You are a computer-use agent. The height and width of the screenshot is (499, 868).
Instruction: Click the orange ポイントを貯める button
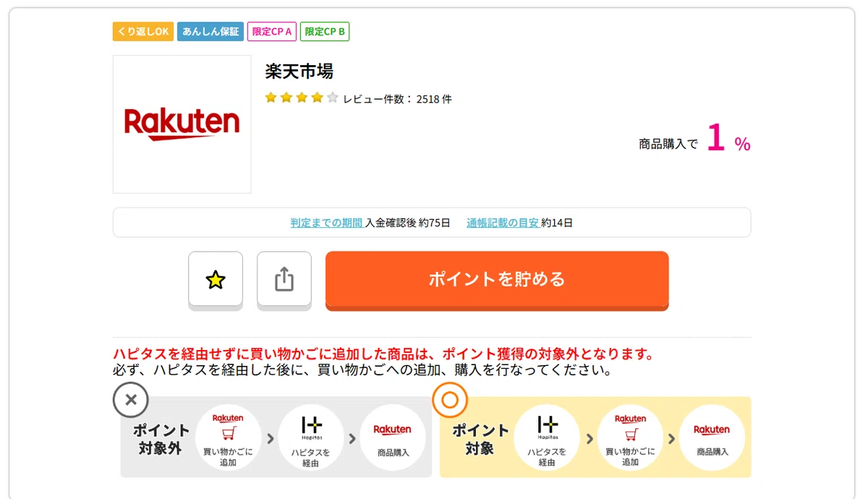point(497,280)
